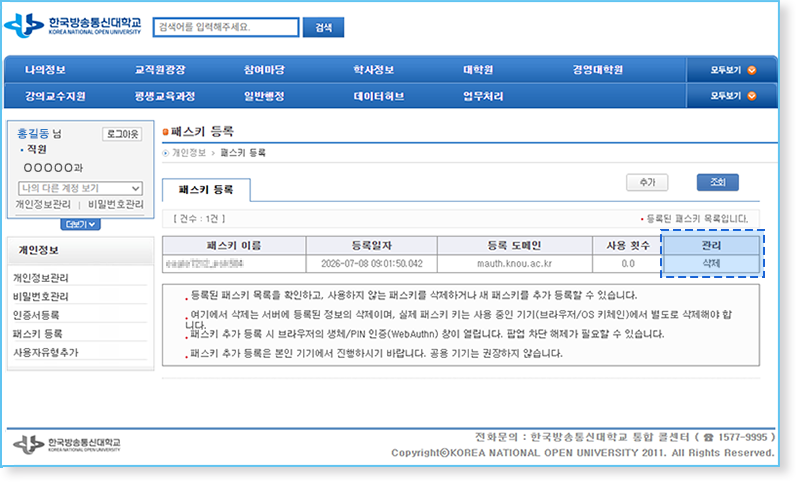
Task: Click the 등록 도메인 column header
Action: 515,245
